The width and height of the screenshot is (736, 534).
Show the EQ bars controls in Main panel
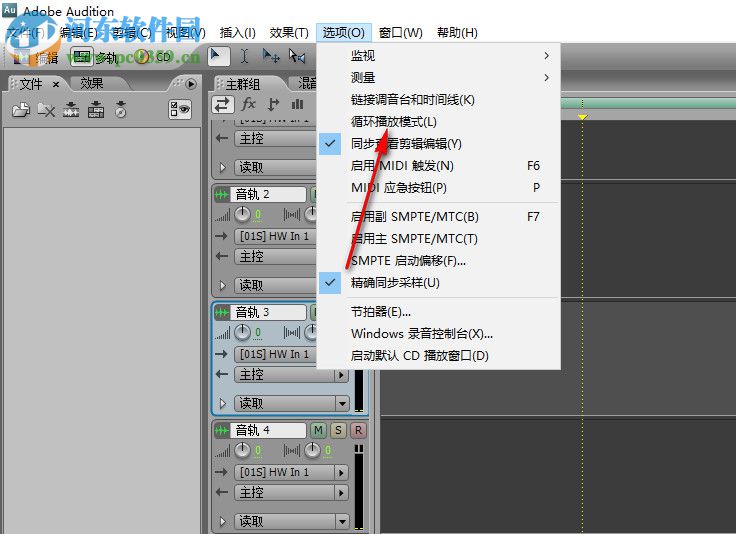click(x=297, y=104)
